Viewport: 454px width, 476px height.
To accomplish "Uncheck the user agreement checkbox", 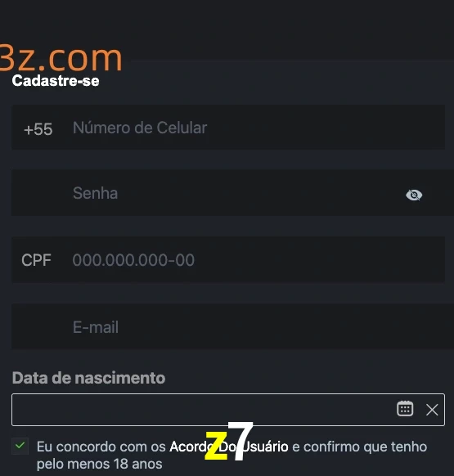I will 20,446.
